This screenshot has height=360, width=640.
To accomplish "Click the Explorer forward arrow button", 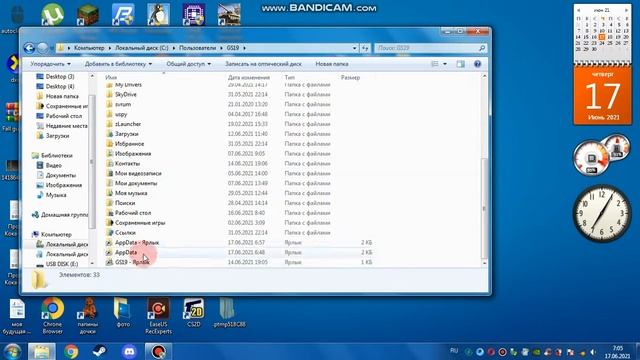I will [x=42, y=48].
